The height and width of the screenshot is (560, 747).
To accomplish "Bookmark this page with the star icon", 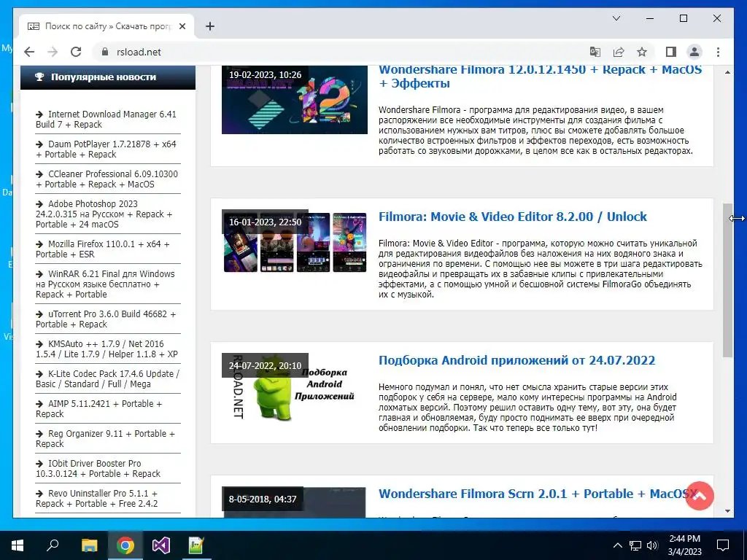I will click(x=642, y=52).
